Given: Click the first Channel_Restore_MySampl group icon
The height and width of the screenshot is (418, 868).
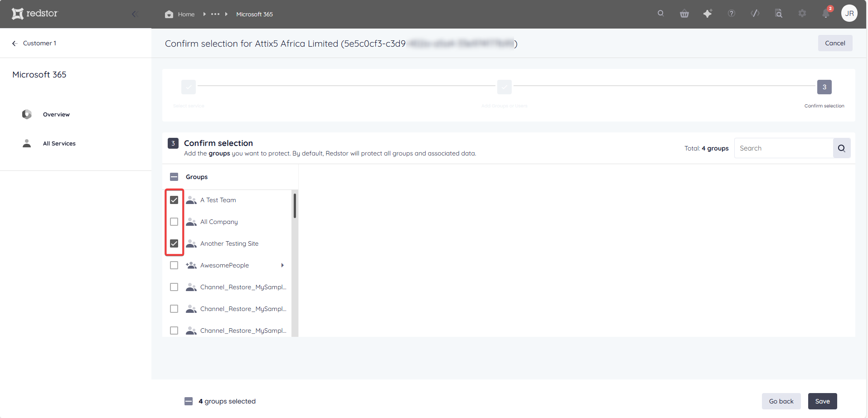Looking at the screenshot, I should click(191, 287).
